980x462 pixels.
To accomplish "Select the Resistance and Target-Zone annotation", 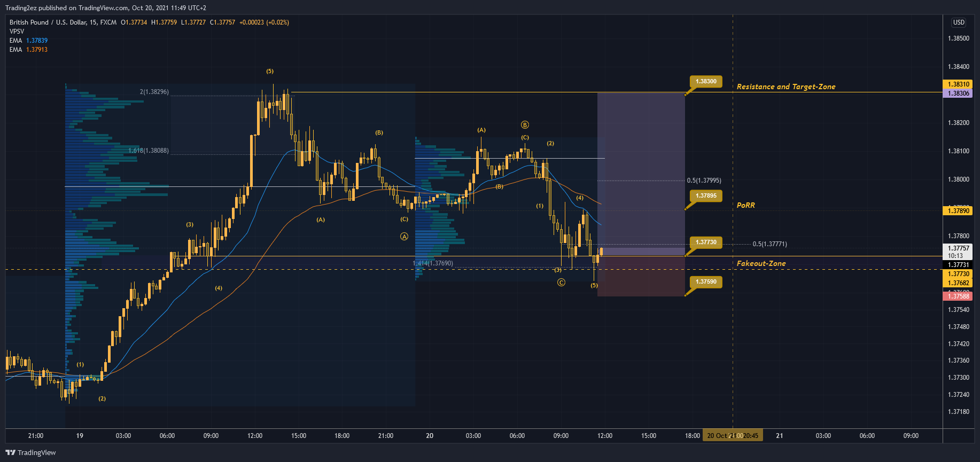I will coord(786,87).
